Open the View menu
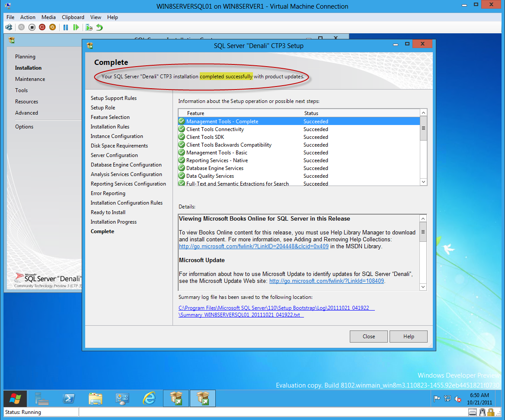The height and width of the screenshot is (420, 505). tap(96, 17)
